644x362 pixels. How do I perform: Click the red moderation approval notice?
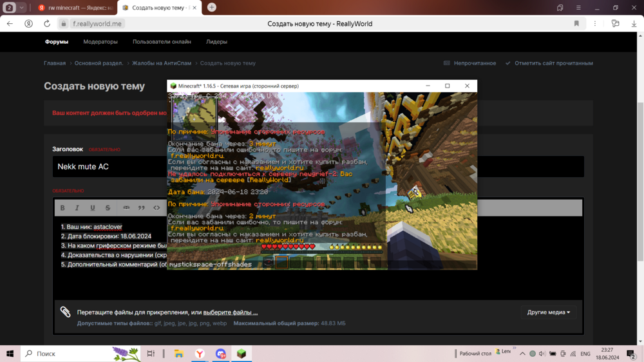109,113
